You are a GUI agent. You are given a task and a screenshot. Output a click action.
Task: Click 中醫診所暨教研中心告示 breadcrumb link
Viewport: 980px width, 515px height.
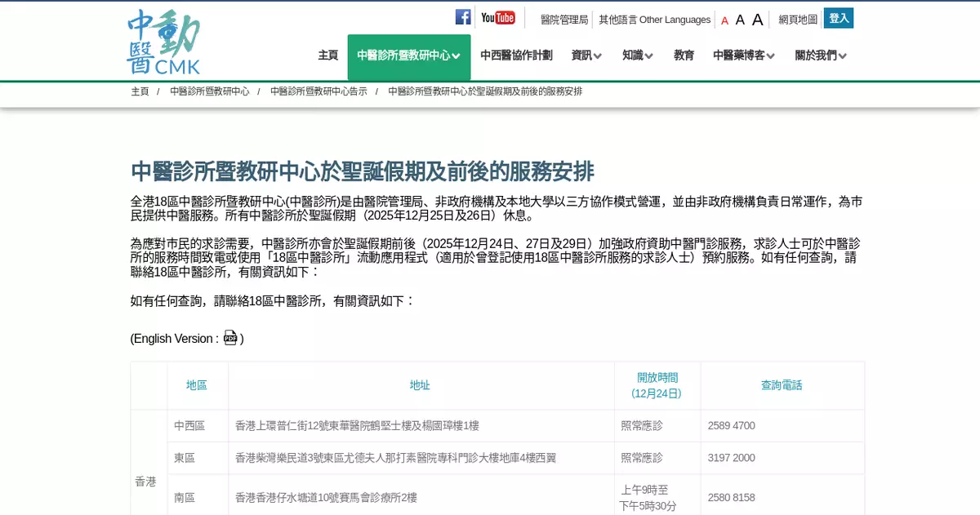pos(318,91)
